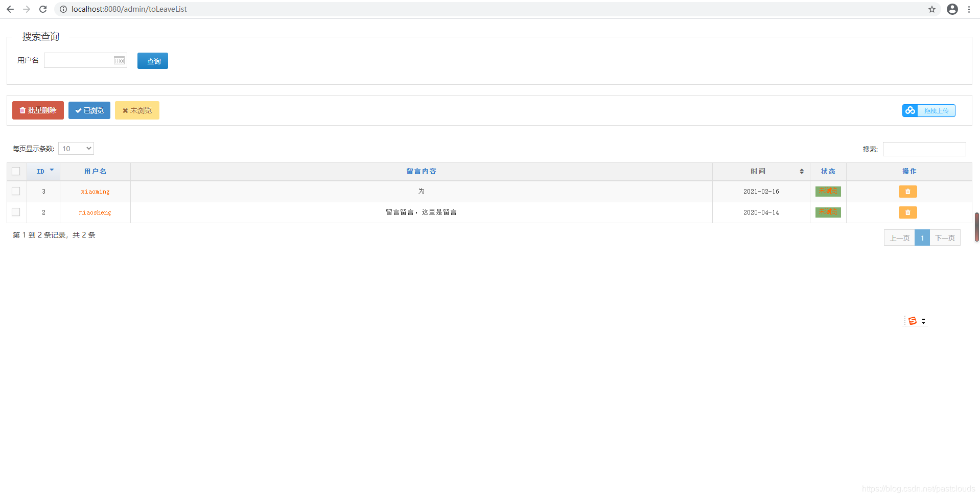Click the keyboard icon inside username field

click(x=119, y=60)
